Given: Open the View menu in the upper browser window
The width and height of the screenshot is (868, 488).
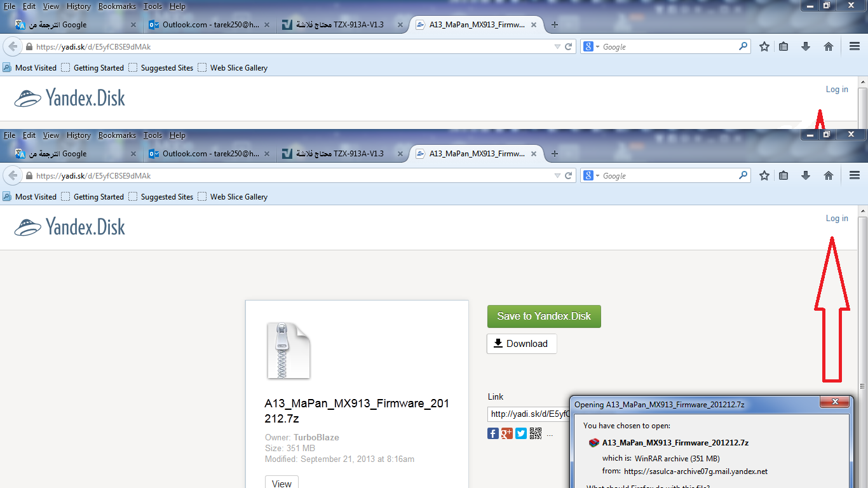Looking at the screenshot, I should point(51,6).
